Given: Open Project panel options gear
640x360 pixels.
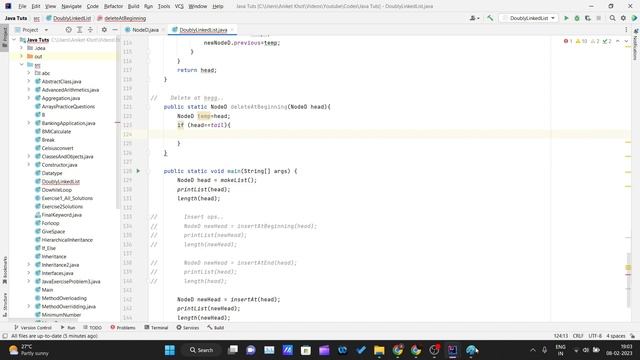Looking at the screenshot, I should point(104,30).
